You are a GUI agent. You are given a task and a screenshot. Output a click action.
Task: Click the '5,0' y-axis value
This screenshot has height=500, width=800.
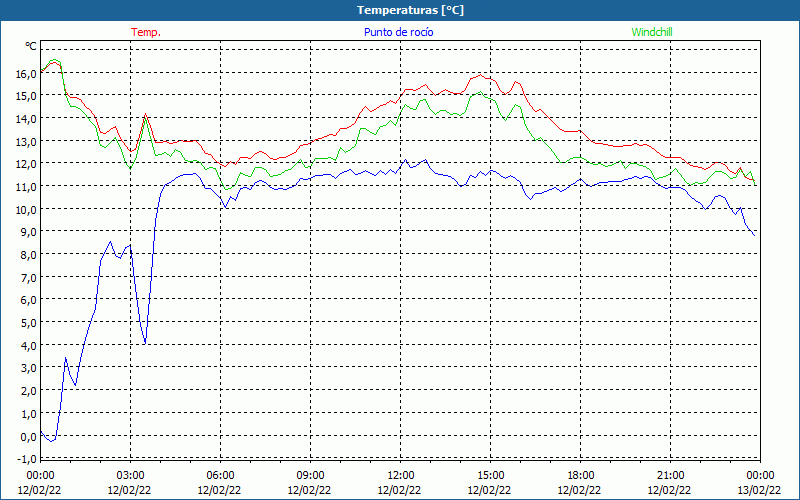pos(28,322)
